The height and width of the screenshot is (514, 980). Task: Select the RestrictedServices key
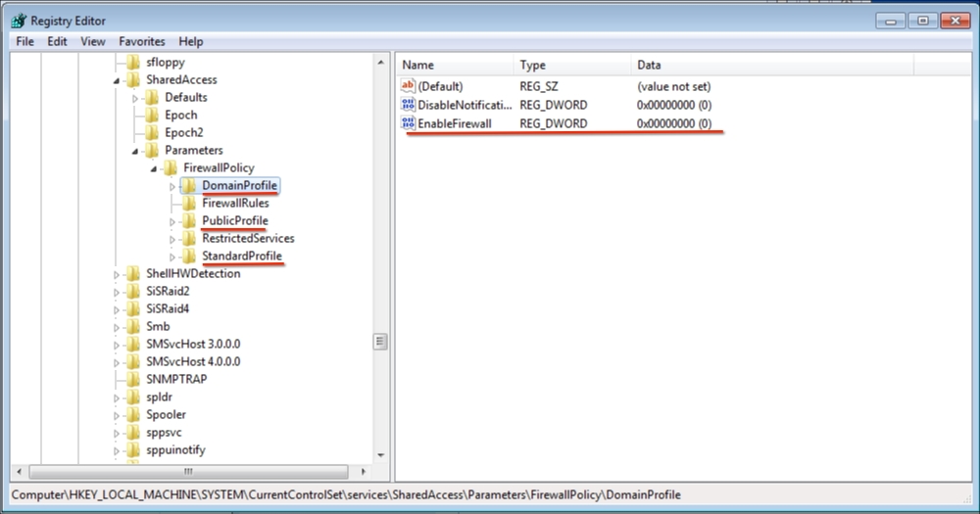point(248,239)
